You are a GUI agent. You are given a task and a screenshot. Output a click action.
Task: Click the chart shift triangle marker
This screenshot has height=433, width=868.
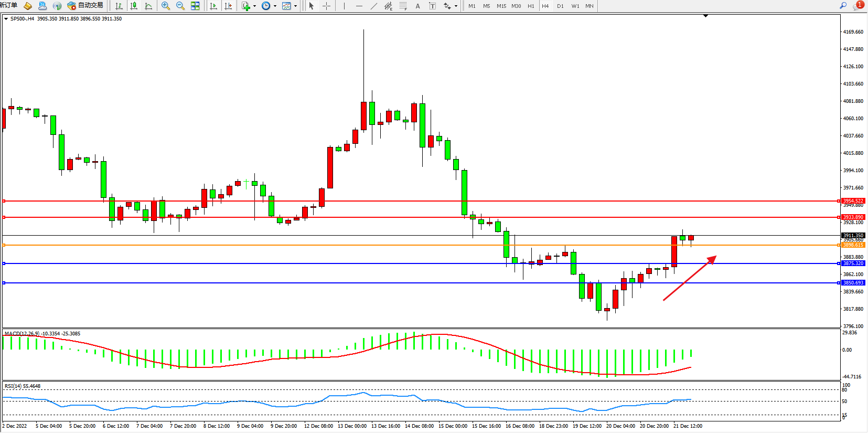[x=705, y=16]
